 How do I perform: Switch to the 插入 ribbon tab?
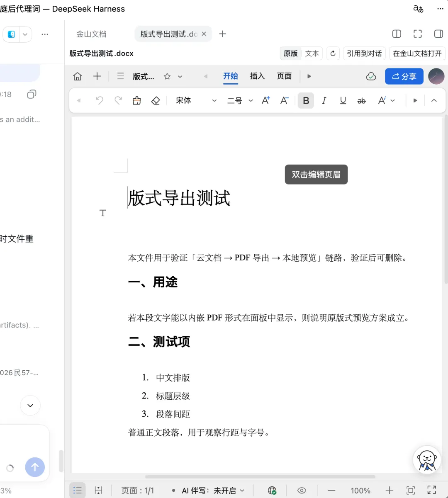257,76
